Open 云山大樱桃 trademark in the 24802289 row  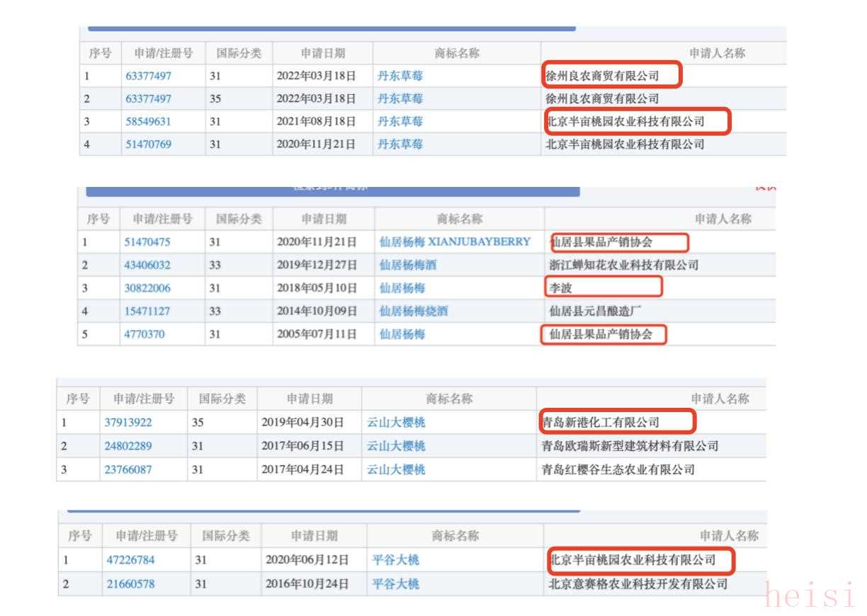[x=397, y=446]
